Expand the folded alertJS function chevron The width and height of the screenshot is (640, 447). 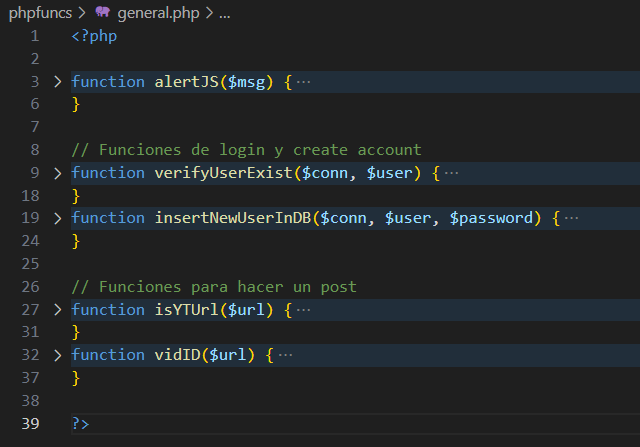tap(57, 82)
